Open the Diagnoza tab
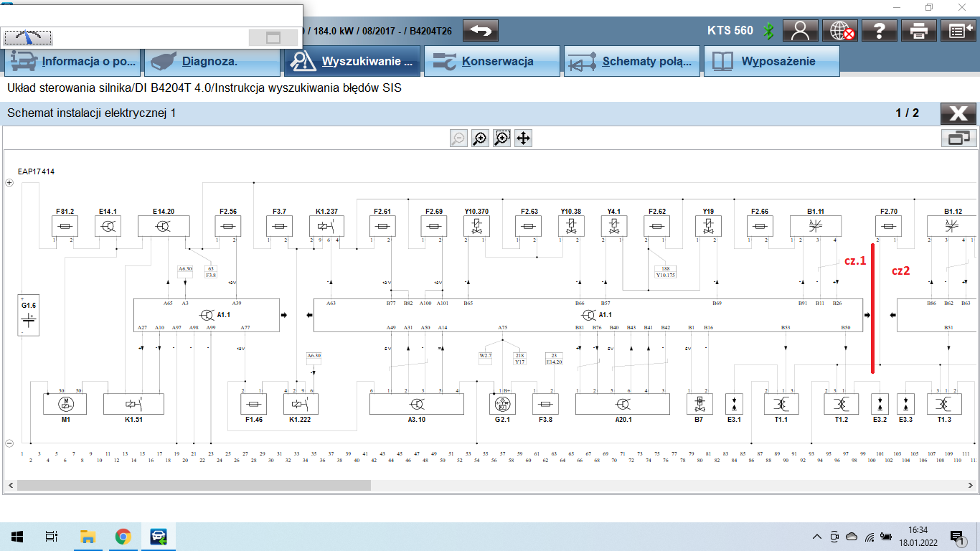980x551 pixels. (212, 62)
